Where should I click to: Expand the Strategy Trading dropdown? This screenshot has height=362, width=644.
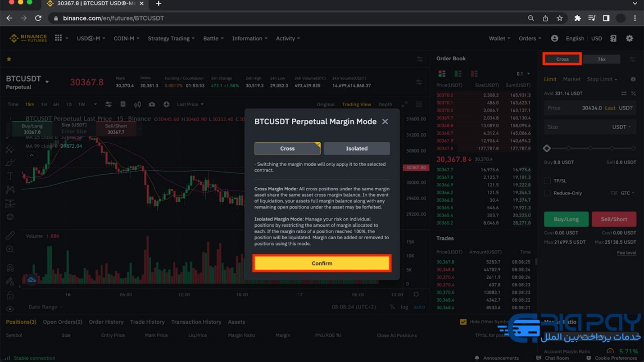point(171,38)
